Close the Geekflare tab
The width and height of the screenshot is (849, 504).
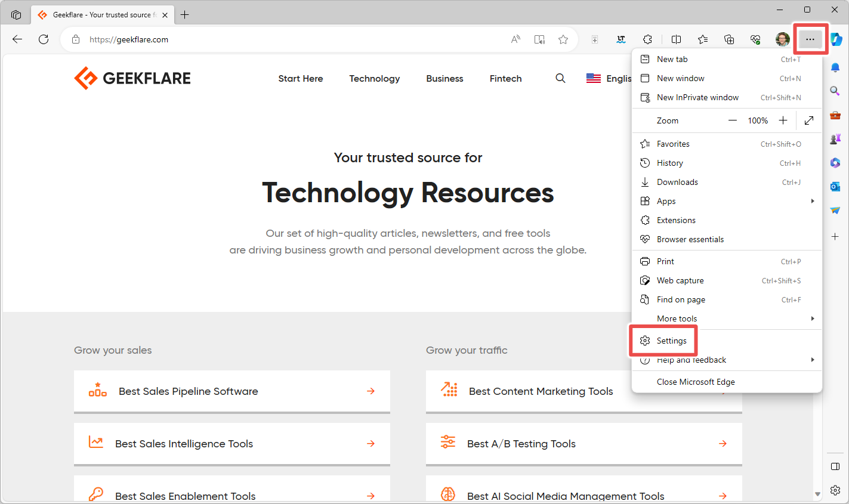(x=165, y=15)
